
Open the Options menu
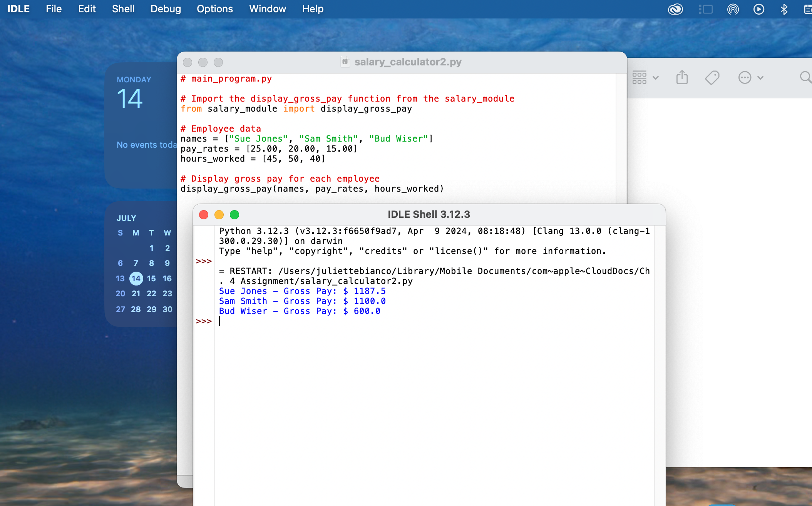pos(214,9)
